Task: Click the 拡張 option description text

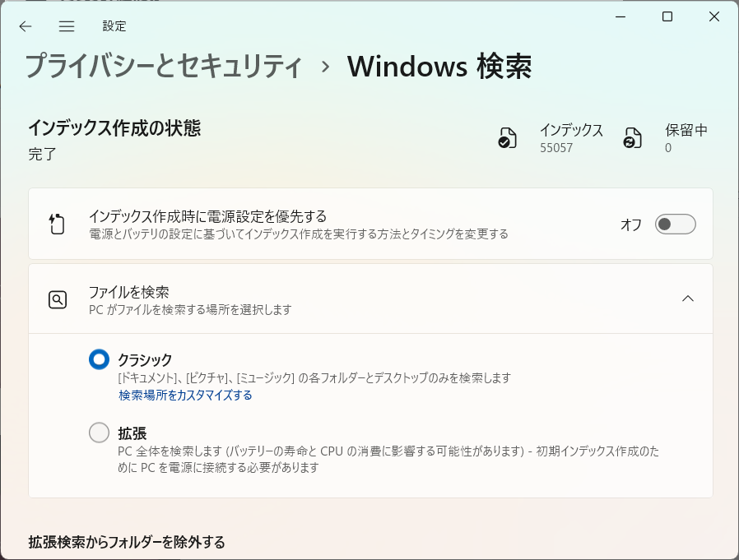Action: point(388,459)
